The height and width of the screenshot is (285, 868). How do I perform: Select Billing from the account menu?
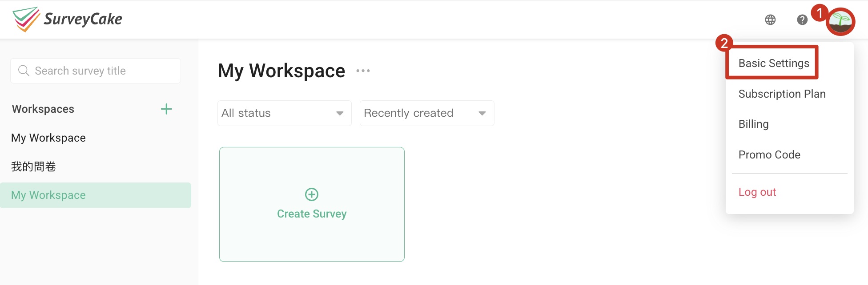pyautogui.click(x=753, y=124)
